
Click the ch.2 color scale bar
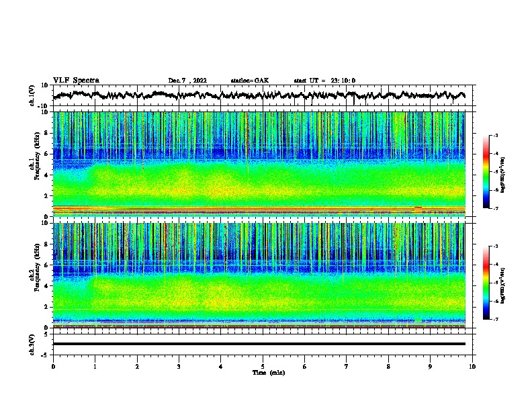click(x=486, y=283)
